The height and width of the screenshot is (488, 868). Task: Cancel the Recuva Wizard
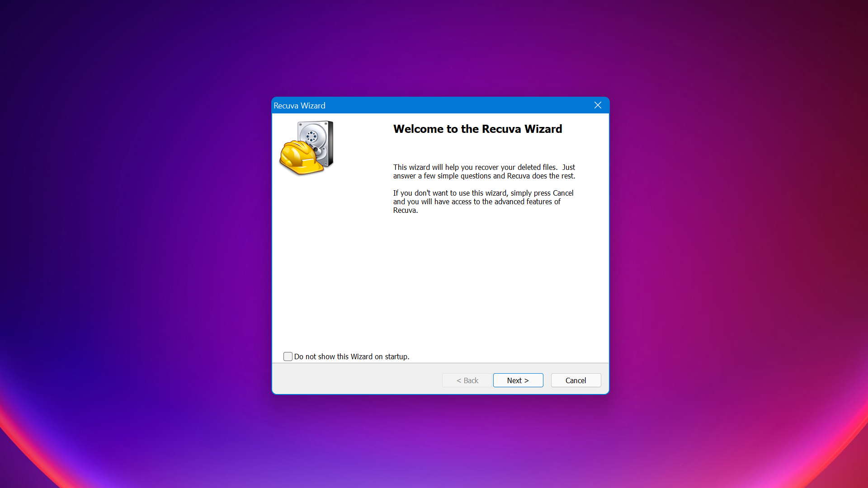click(576, 380)
